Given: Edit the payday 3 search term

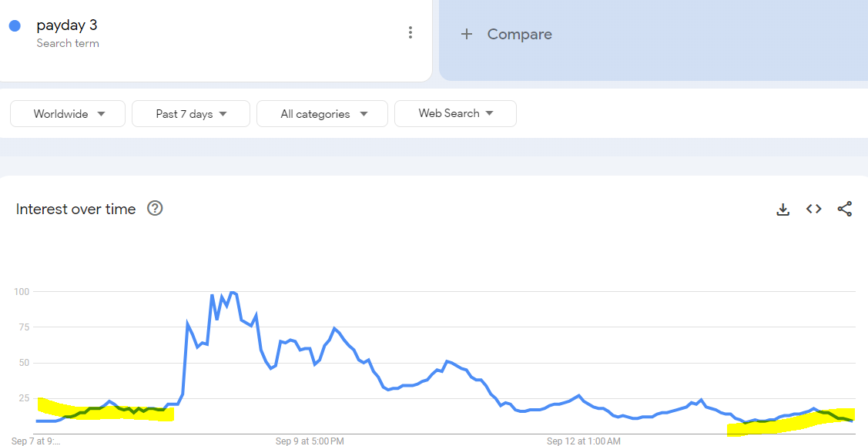Looking at the screenshot, I should pyautogui.click(x=67, y=25).
